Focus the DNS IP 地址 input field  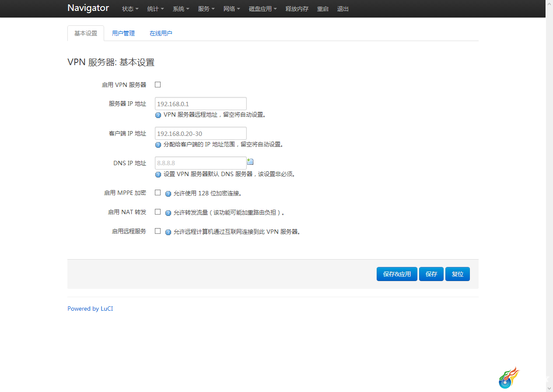click(201, 163)
